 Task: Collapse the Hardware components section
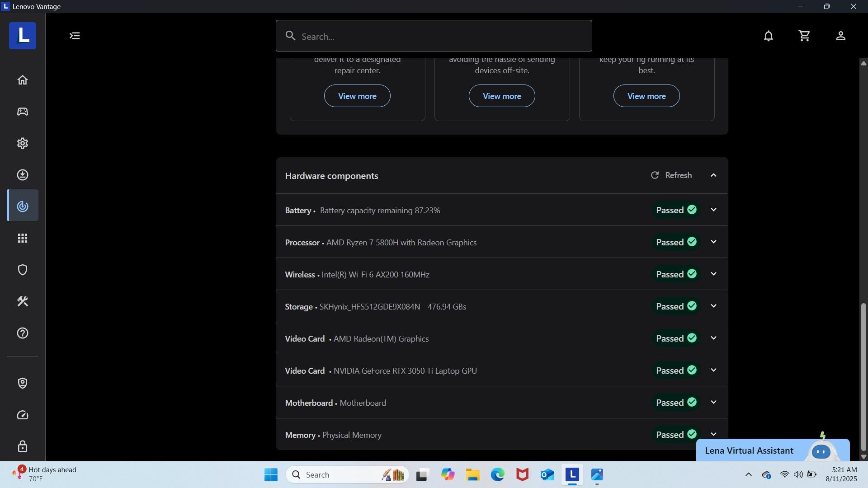pos(714,175)
